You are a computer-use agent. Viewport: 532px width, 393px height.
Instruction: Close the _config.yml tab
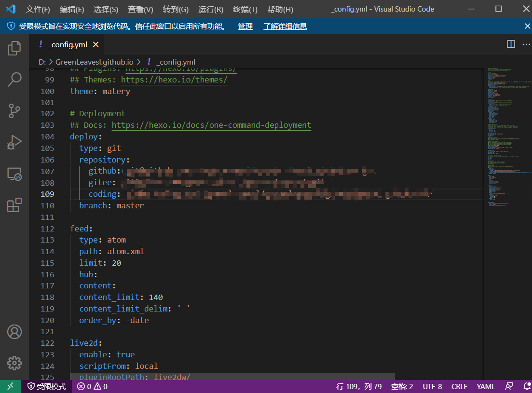pyautogui.click(x=95, y=44)
